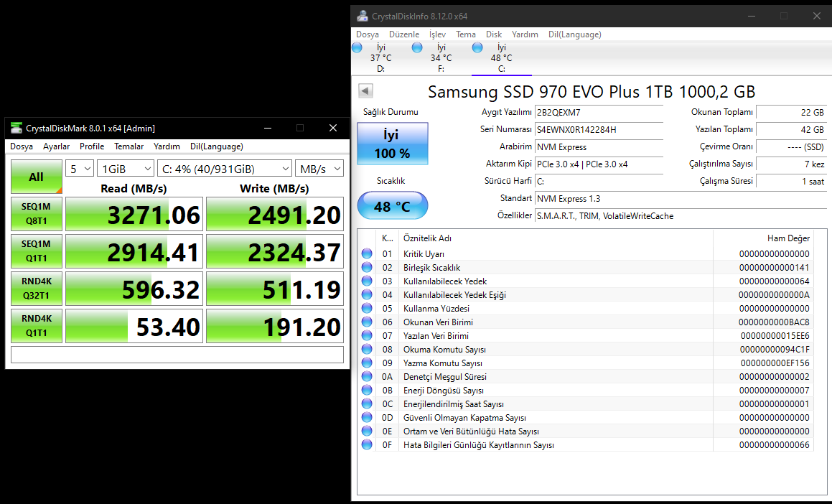The width and height of the screenshot is (832, 504).
Task: Start the SEQ1M Q8T1 test
Action: pos(36,214)
